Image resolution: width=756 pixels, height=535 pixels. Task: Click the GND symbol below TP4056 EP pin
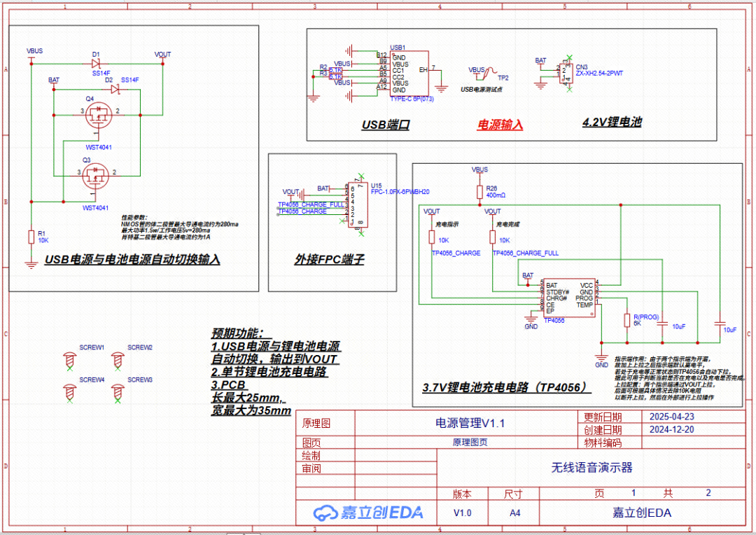[x=531, y=320]
